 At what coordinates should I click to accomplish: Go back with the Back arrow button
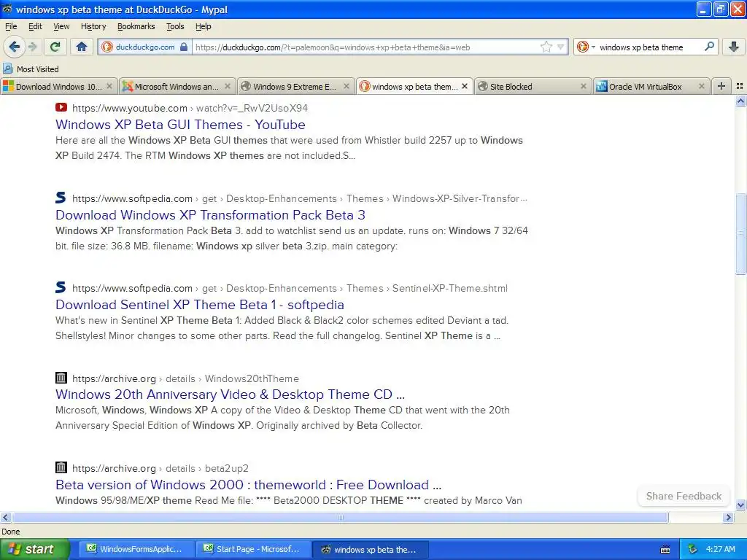click(14, 47)
